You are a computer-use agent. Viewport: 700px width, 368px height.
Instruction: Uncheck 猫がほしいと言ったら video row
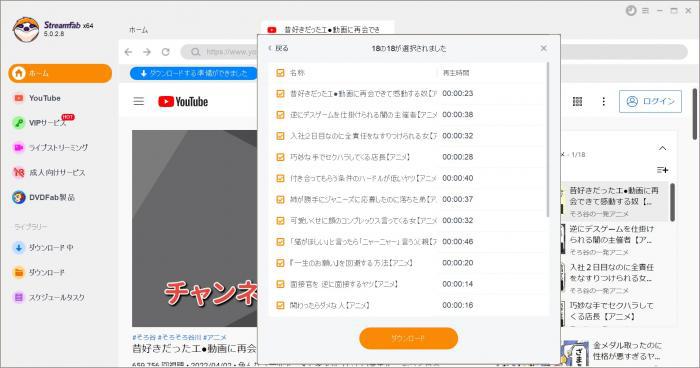280,242
